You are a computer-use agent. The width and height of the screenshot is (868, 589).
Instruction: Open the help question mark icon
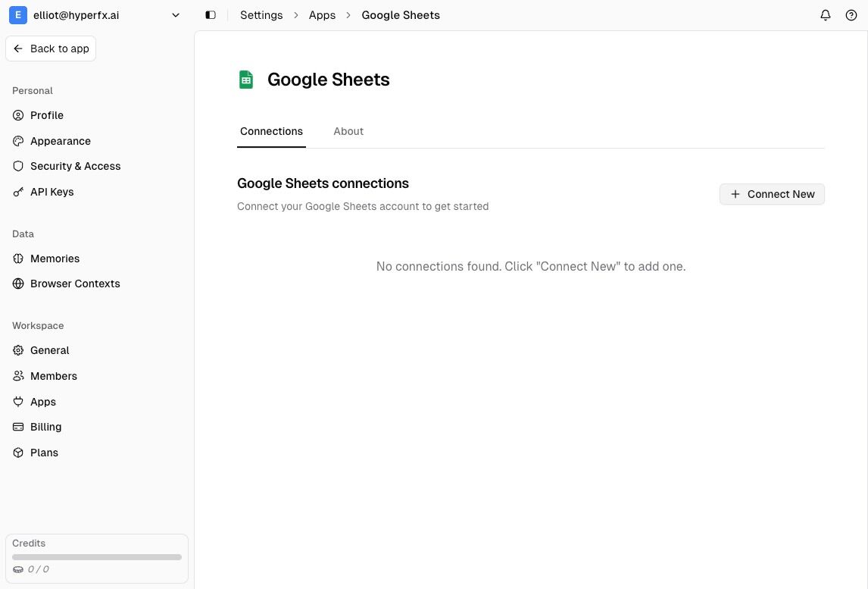point(851,15)
